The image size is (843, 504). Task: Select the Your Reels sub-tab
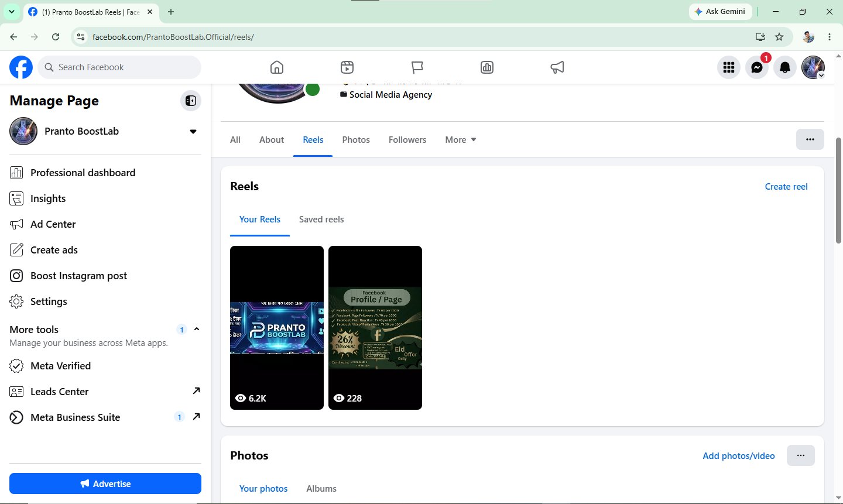coord(260,220)
